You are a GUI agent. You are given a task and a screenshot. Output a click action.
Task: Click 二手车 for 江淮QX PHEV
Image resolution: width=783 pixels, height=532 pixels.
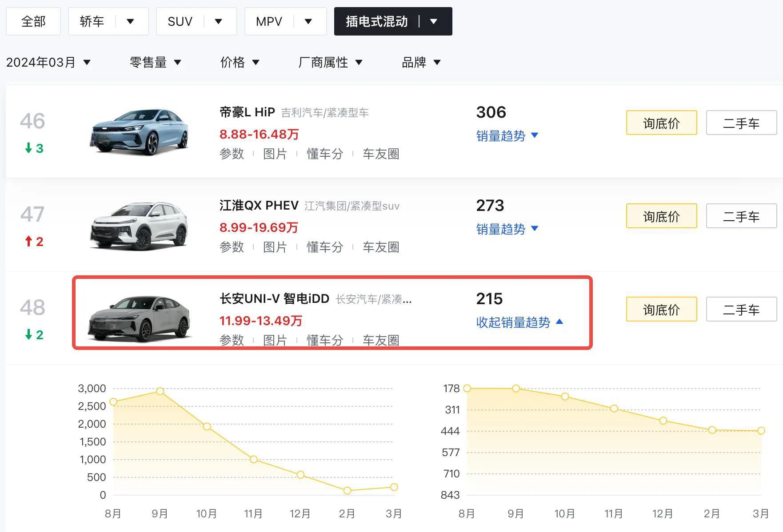tap(741, 216)
